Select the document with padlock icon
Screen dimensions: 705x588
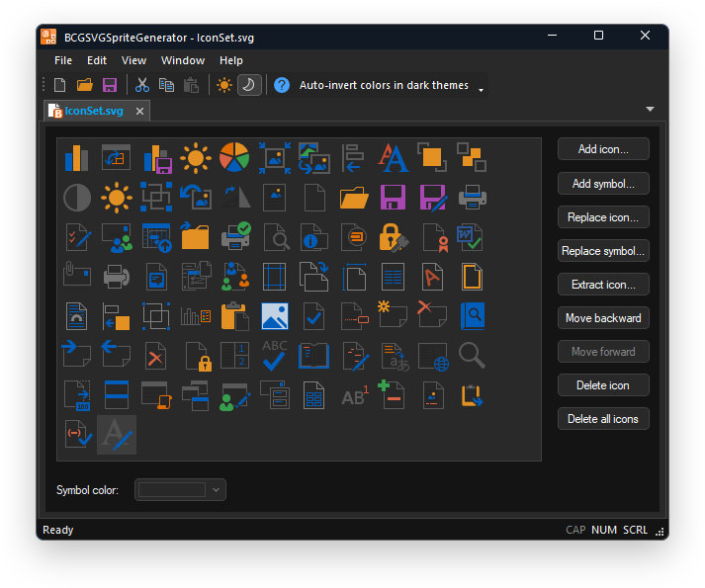pos(199,357)
